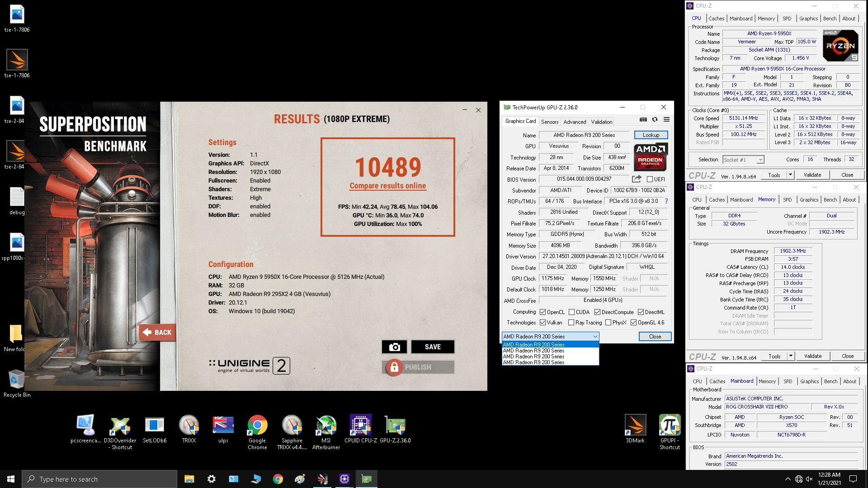Toggle the UEFI checkbox in GPU-Z
This screenshot has height=488, width=868.
point(650,179)
